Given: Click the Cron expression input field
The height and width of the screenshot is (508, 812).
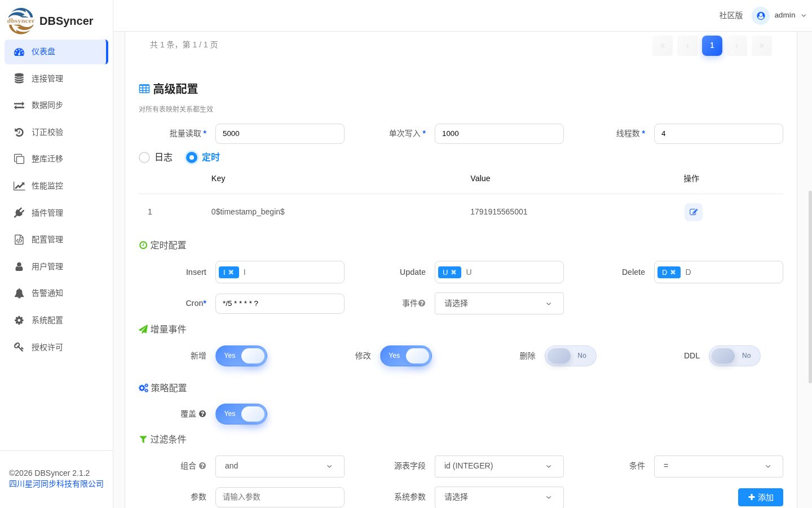Looking at the screenshot, I should (x=280, y=304).
